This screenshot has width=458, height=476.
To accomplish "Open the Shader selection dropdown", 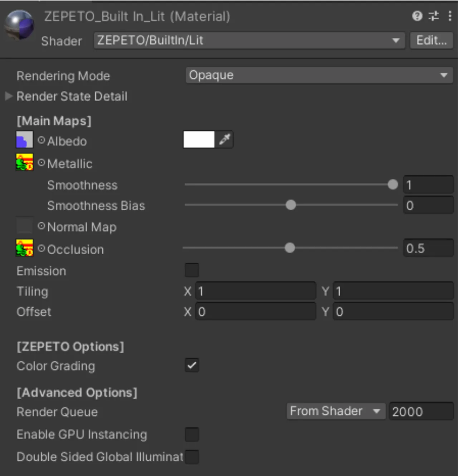I will 249,40.
